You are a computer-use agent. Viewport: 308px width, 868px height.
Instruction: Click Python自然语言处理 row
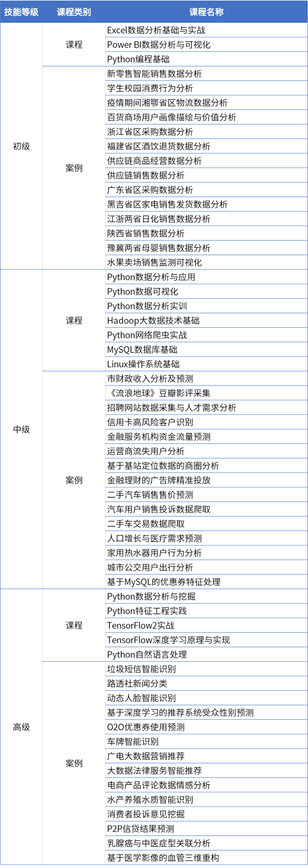click(x=206, y=654)
